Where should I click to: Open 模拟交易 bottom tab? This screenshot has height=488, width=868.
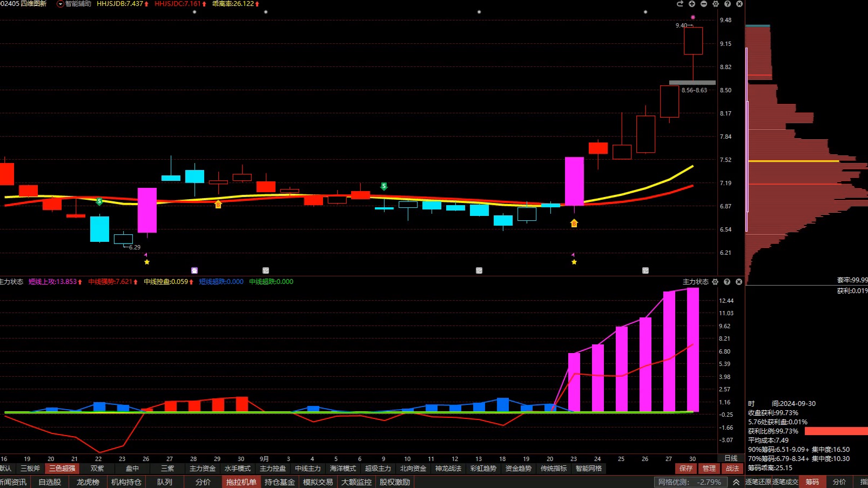pyautogui.click(x=318, y=482)
